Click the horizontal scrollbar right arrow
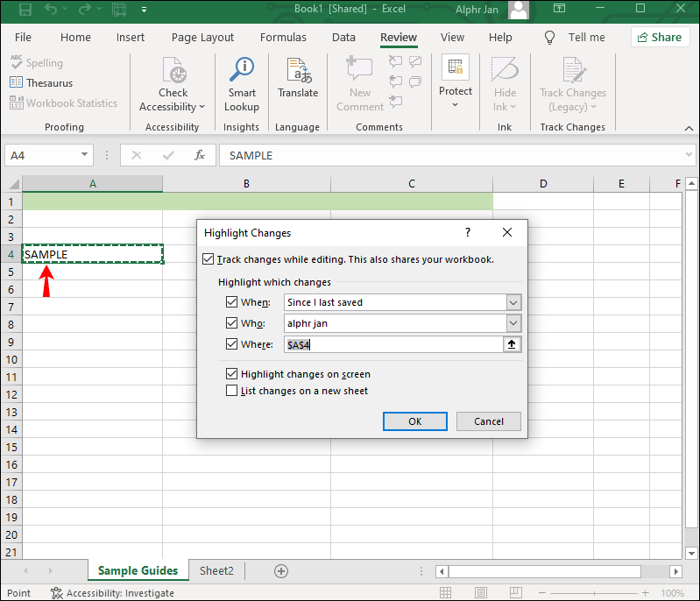 coord(675,571)
